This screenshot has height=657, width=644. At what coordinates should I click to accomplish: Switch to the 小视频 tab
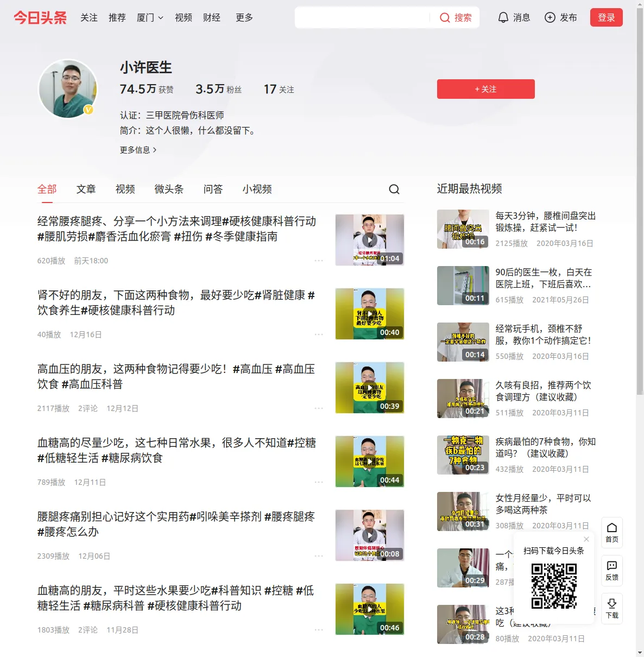point(257,189)
